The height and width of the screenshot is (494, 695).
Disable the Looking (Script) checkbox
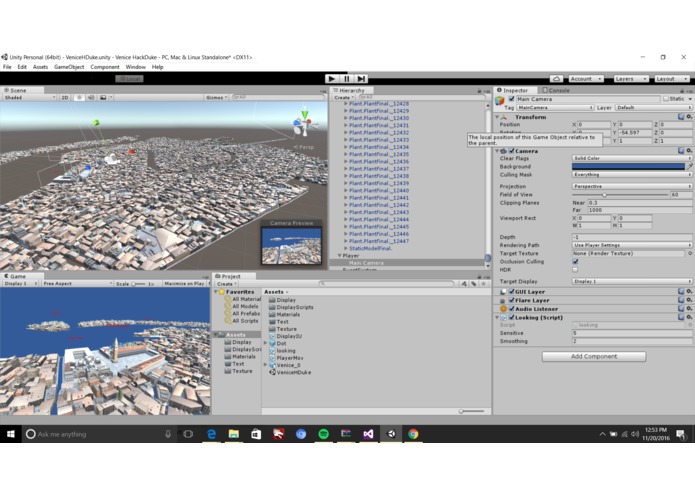click(x=511, y=317)
